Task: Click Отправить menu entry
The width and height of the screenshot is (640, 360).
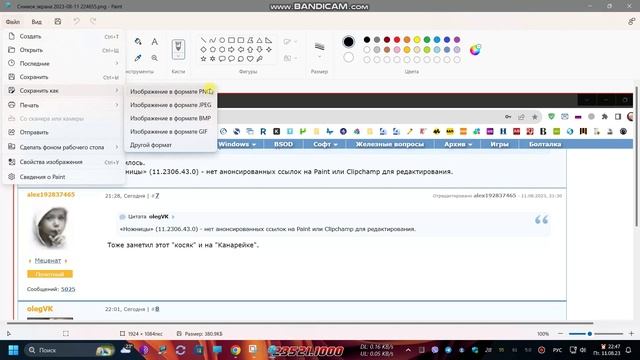Action: coord(64,132)
